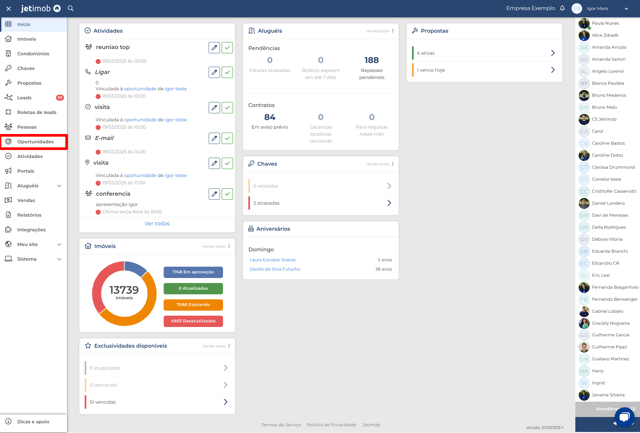
Task: Expand the Sistema sidebar submenu
Action: point(59,259)
